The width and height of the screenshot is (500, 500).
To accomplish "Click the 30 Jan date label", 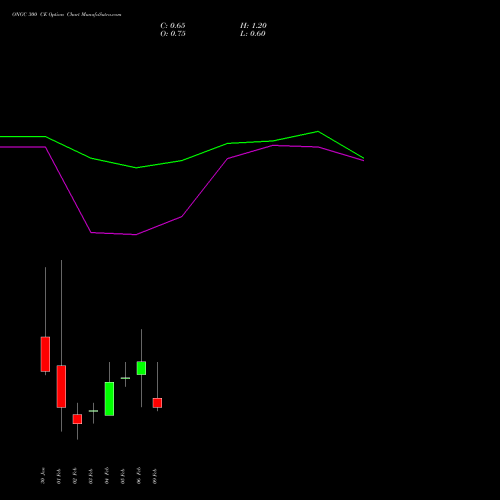I will [x=43, y=476].
